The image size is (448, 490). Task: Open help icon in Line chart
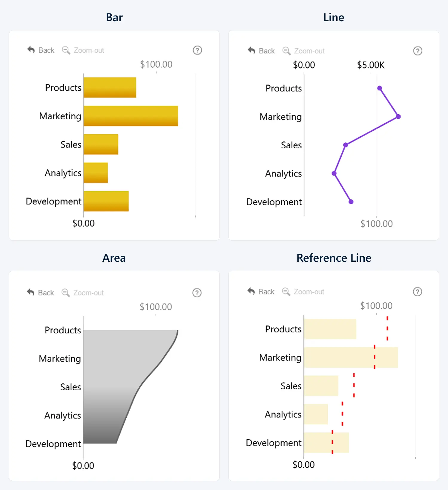418,51
